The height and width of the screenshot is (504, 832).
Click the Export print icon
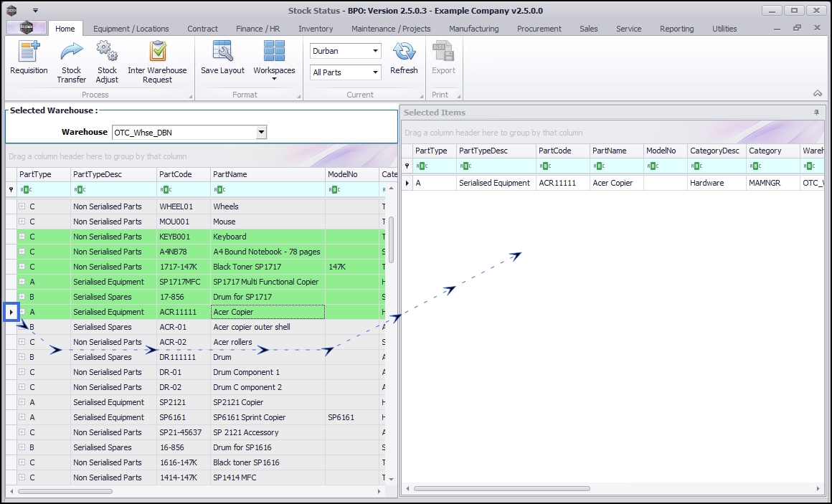coord(443,58)
